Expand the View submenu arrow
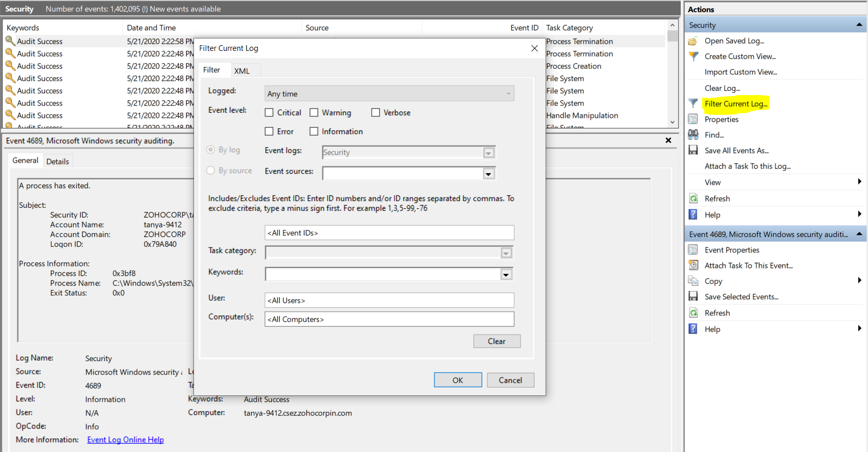The width and height of the screenshot is (868, 452). (x=859, y=182)
